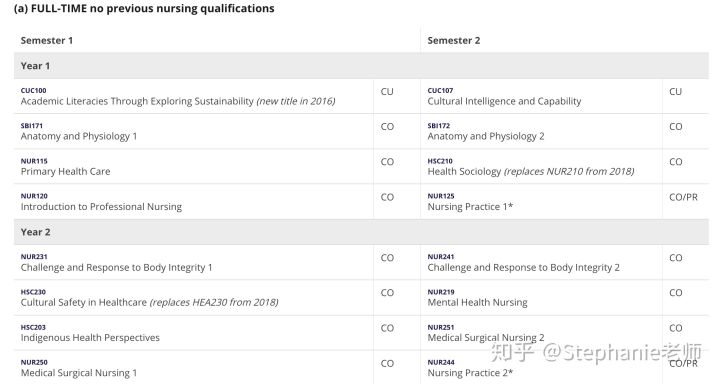This screenshot has height=384, width=720.
Task: Click the CUC107 unit code
Action: [x=440, y=90]
